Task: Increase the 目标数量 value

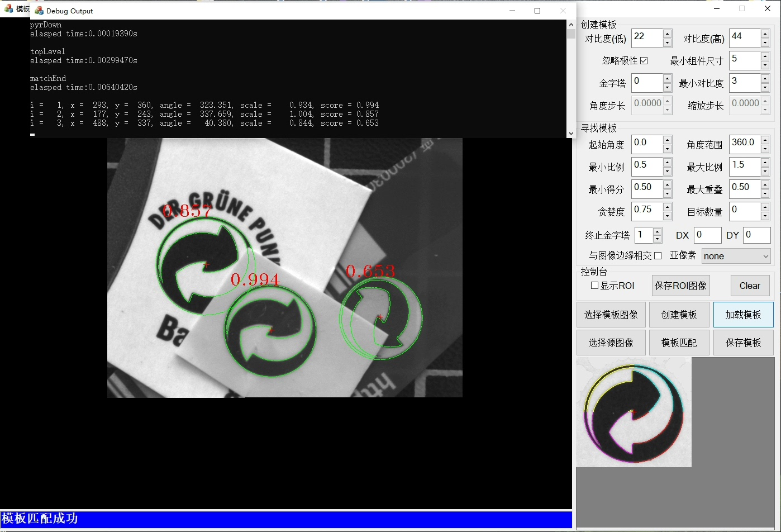Action: (x=765, y=207)
